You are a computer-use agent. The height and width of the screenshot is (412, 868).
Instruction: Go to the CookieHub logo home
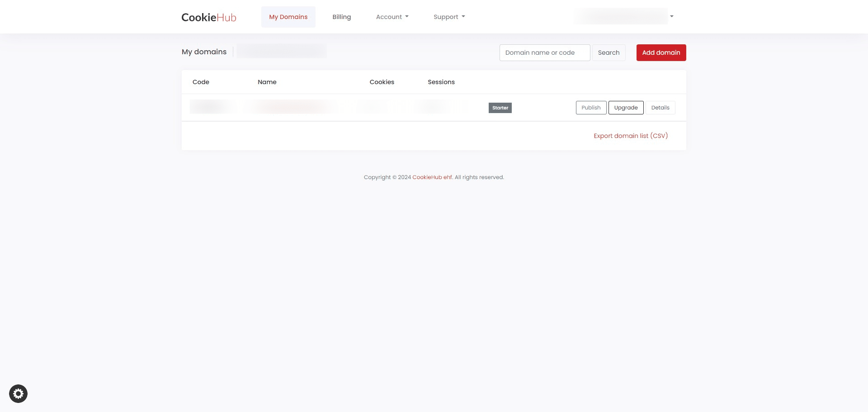click(x=209, y=17)
